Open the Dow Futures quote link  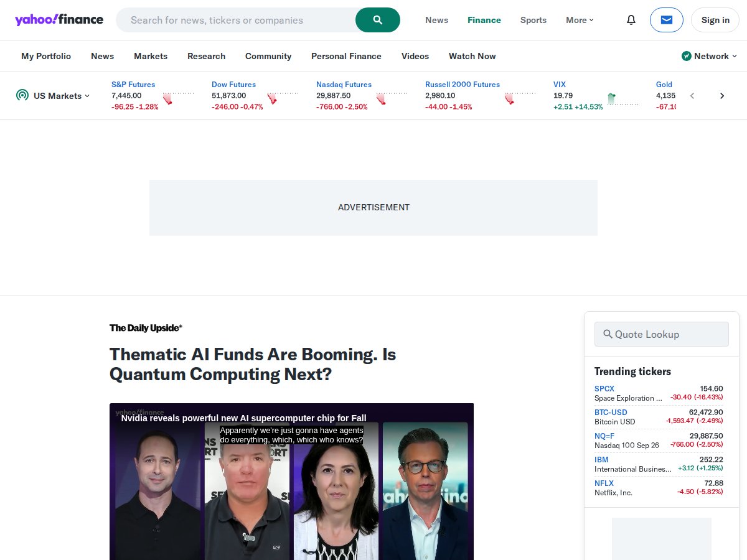pyautogui.click(x=233, y=84)
